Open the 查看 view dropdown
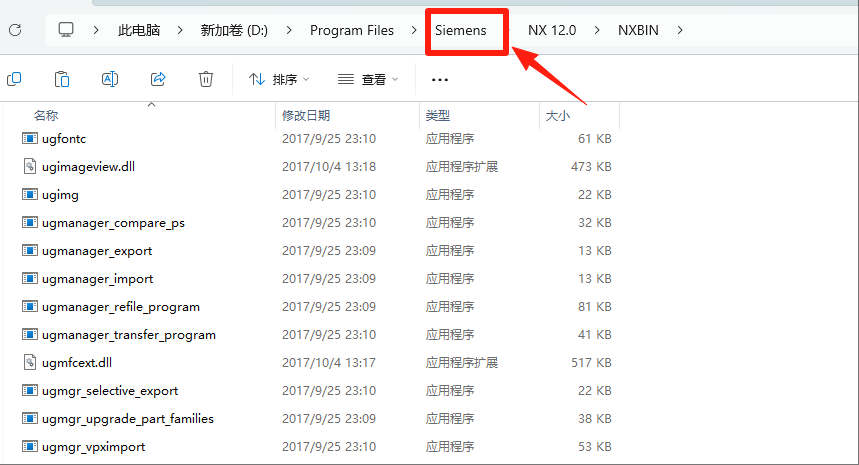 368,79
